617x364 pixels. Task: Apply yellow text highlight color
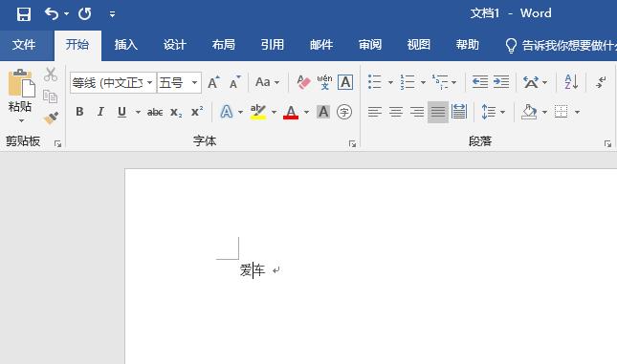[258, 112]
